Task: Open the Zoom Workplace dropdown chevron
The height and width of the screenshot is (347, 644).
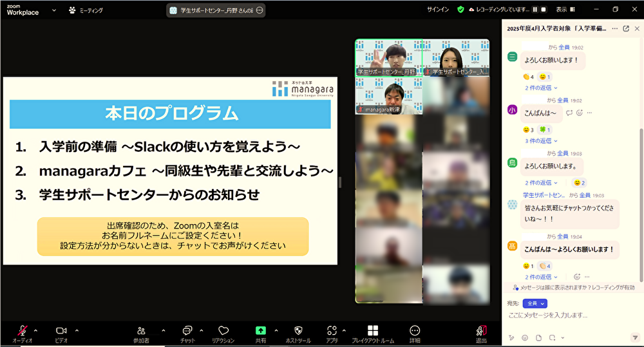Action: [x=54, y=10]
